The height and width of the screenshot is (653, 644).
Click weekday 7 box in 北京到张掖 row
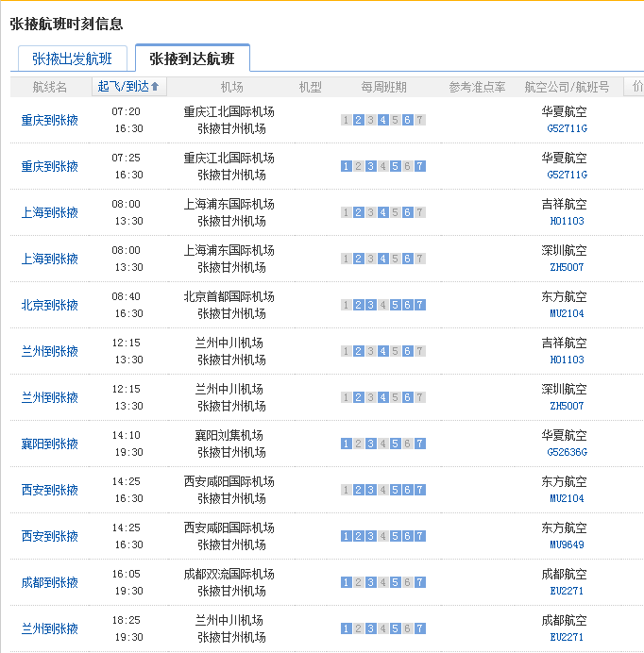(420, 305)
